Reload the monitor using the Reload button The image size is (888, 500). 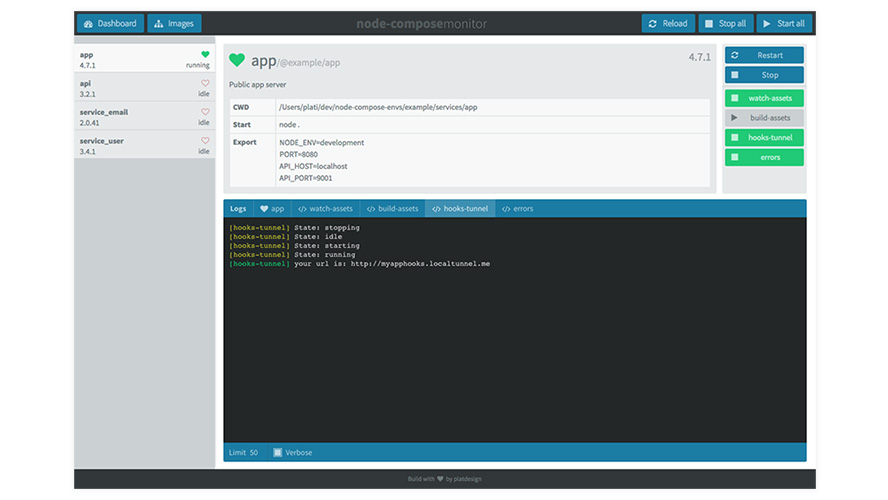click(x=667, y=23)
